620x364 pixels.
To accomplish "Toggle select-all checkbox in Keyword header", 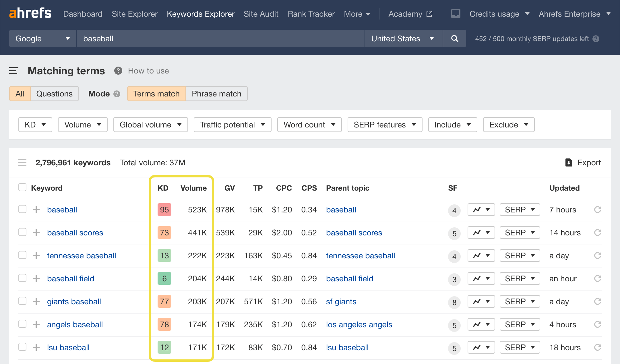I will coord(22,187).
